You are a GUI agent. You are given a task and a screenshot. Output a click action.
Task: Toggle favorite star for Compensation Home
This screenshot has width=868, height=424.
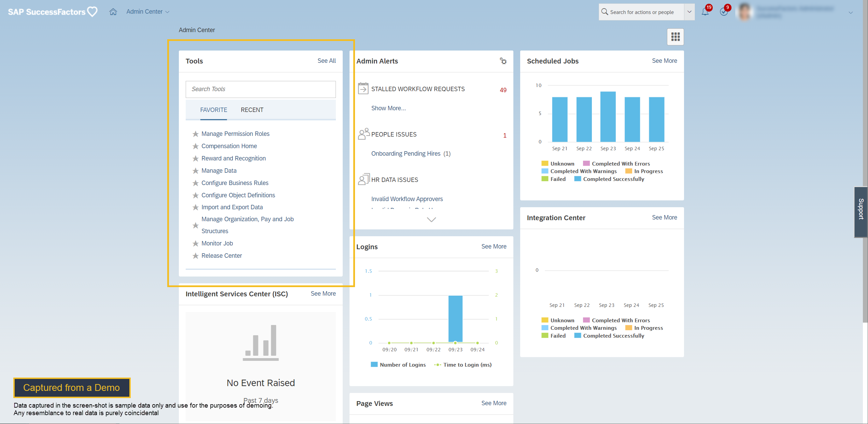coord(196,146)
